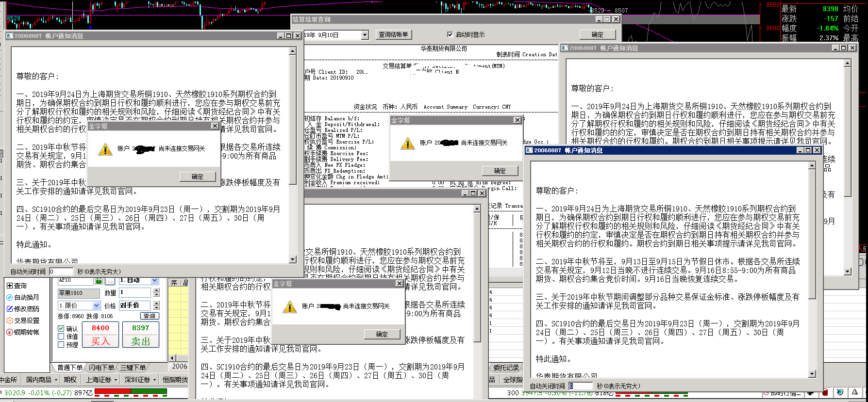Image resolution: width=868 pixels, height=402 pixels.
Task: Open the settlement date dropdown
Action: (365, 35)
